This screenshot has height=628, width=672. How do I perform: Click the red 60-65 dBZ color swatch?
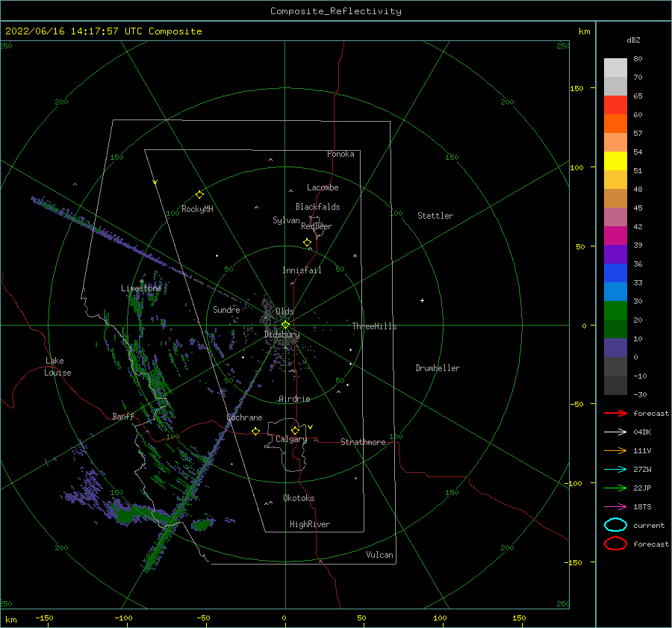pyautogui.click(x=615, y=105)
